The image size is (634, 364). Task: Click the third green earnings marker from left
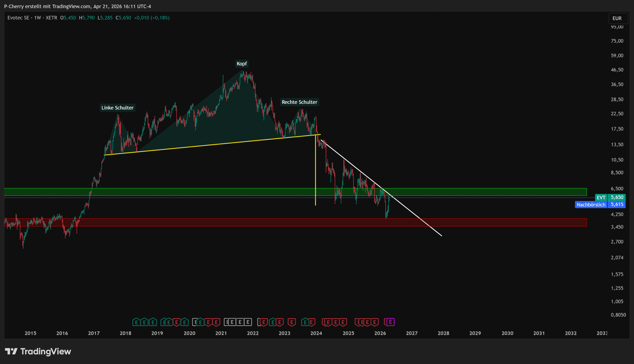point(153,322)
